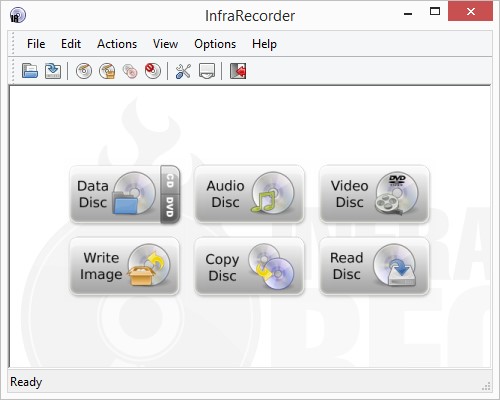The image size is (500, 400).
Task: Open the Actions menu
Action: click(x=117, y=44)
